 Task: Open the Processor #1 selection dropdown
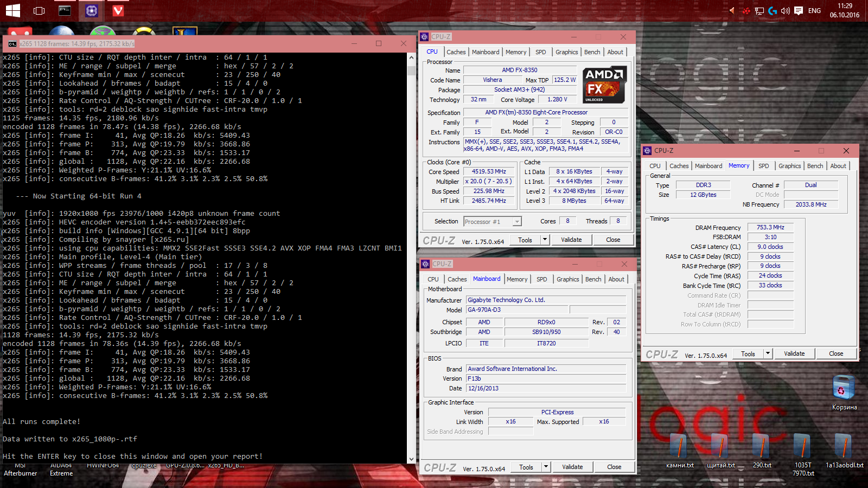coord(493,222)
